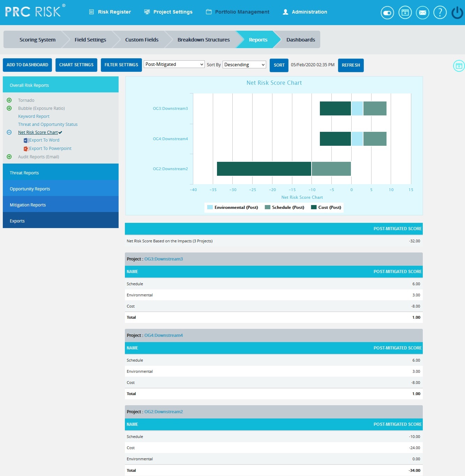Image resolution: width=465 pixels, height=476 pixels.
Task: Open the Post-Mitigated dropdown
Action: tap(174, 64)
